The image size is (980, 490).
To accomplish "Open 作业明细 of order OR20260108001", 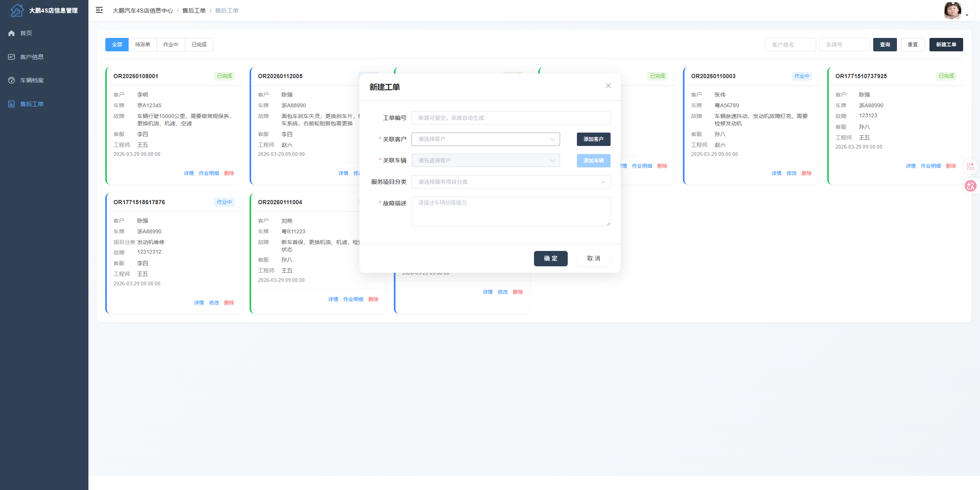I will click(209, 173).
